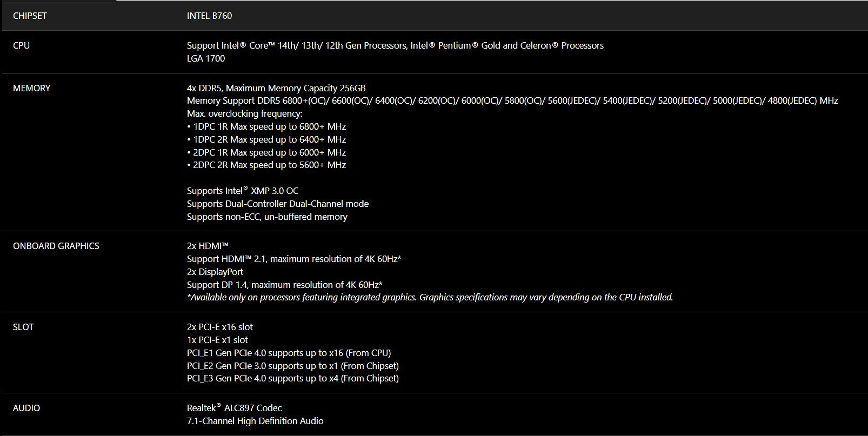Click the SLOT row label

[23, 327]
